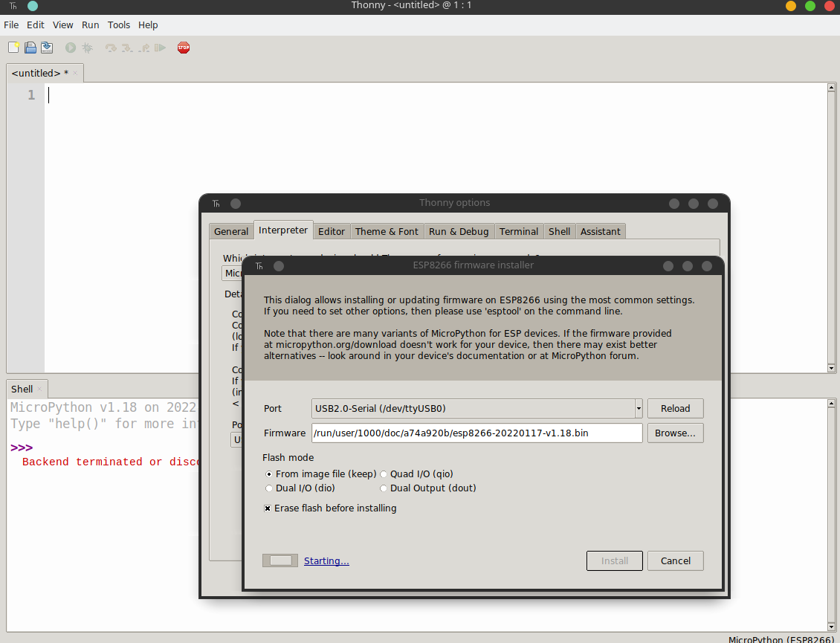Click the Backend terminated message in the Shell

click(x=110, y=462)
